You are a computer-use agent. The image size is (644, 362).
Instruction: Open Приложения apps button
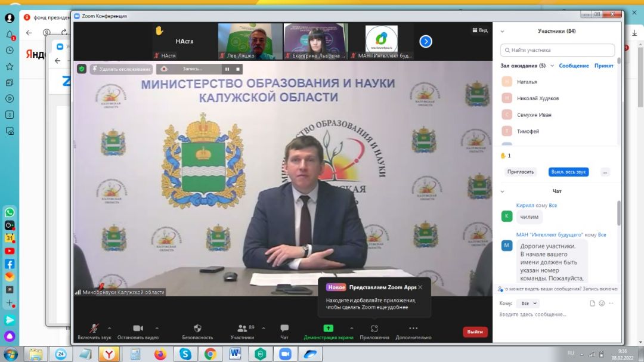pos(374,332)
